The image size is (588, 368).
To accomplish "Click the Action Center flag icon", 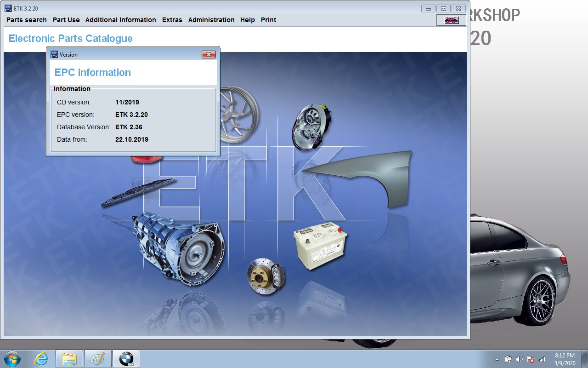I will pyautogui.click(x=531, y=359).
